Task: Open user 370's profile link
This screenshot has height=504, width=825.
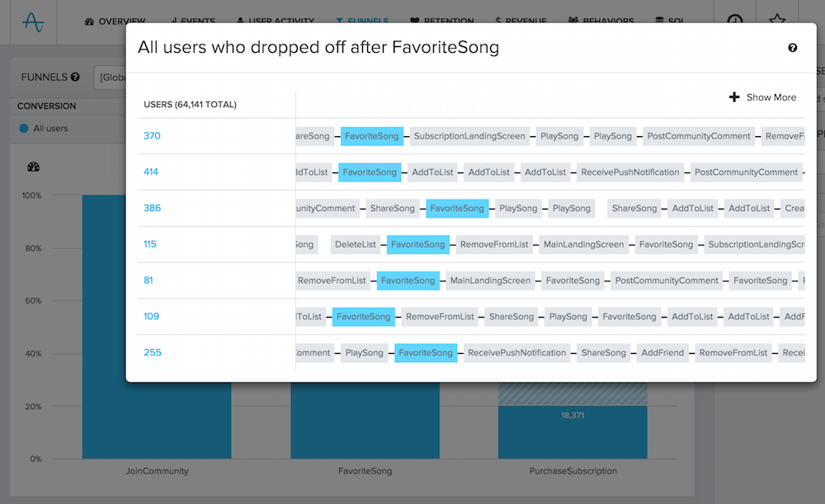Action: (x=151, y=136)
